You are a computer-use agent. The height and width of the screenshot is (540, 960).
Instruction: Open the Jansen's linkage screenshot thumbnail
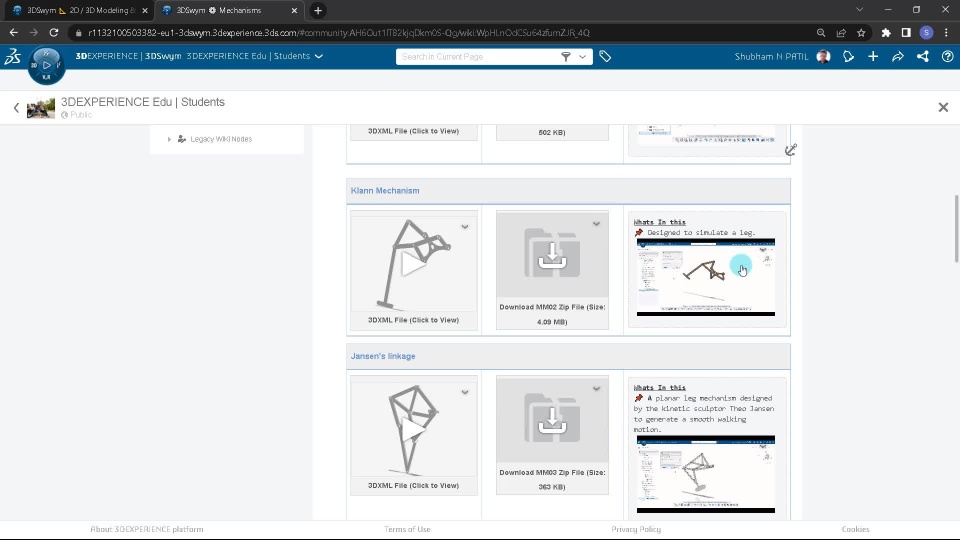click(705, 474)
